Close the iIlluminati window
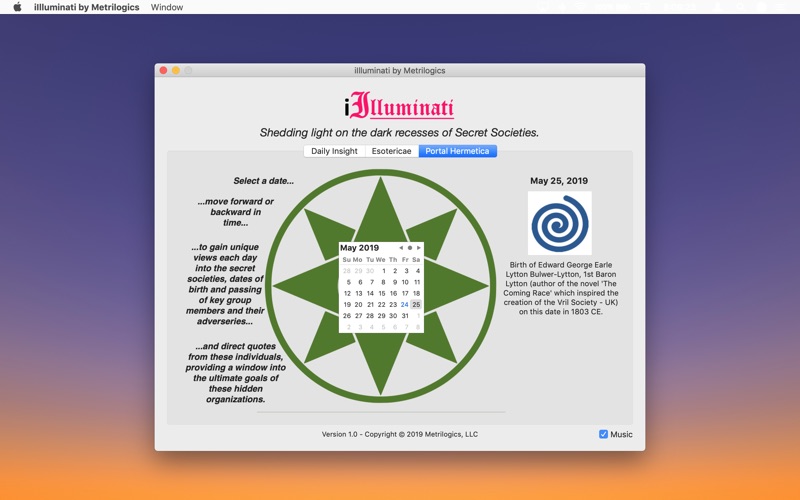The height and width of the screenshot is (500, 800). point(163,70)
